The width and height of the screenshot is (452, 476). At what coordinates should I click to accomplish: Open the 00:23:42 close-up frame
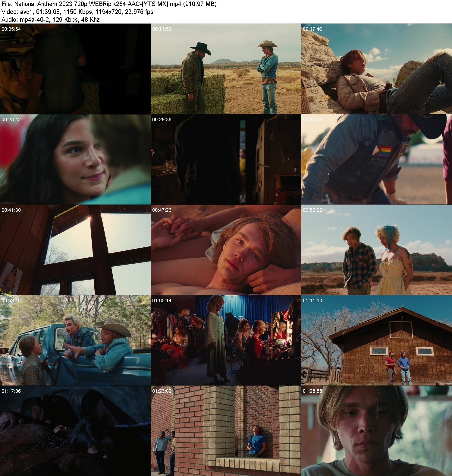[x=75, y=159]
